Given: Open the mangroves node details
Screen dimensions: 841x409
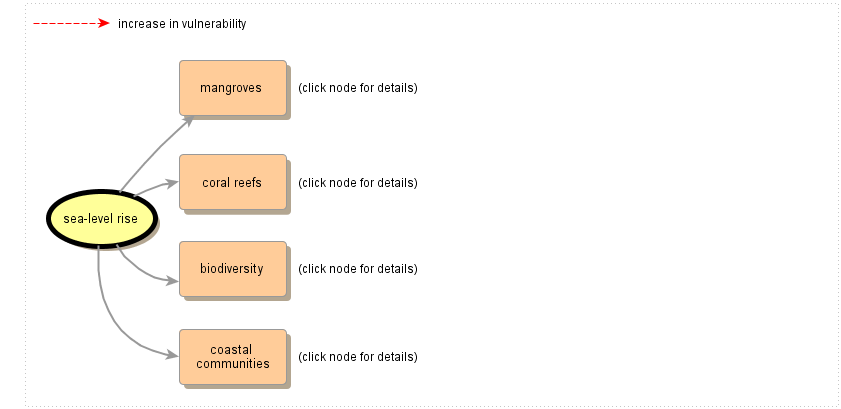Looking at the screenshot, I should 232,88.
